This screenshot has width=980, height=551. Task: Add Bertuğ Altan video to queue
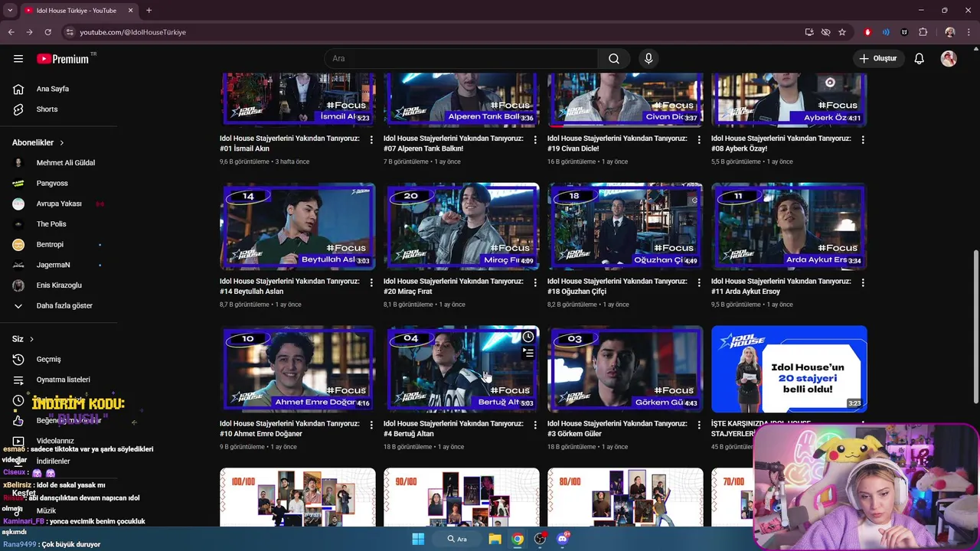click(528, 353)
